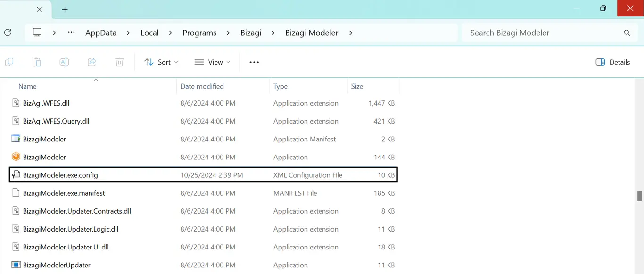
Task: Select the orange BizagiModeler application icon
Action: point(16,157)
